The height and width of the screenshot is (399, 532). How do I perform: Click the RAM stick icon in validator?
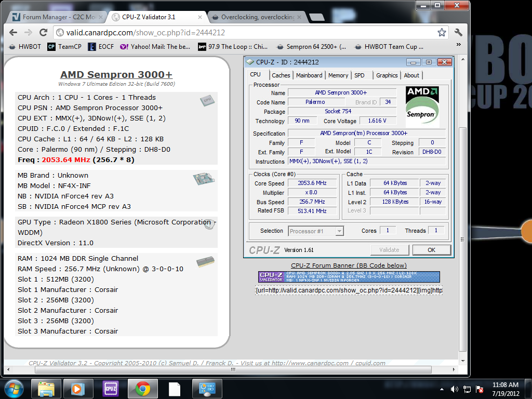(x=205, y=262)
